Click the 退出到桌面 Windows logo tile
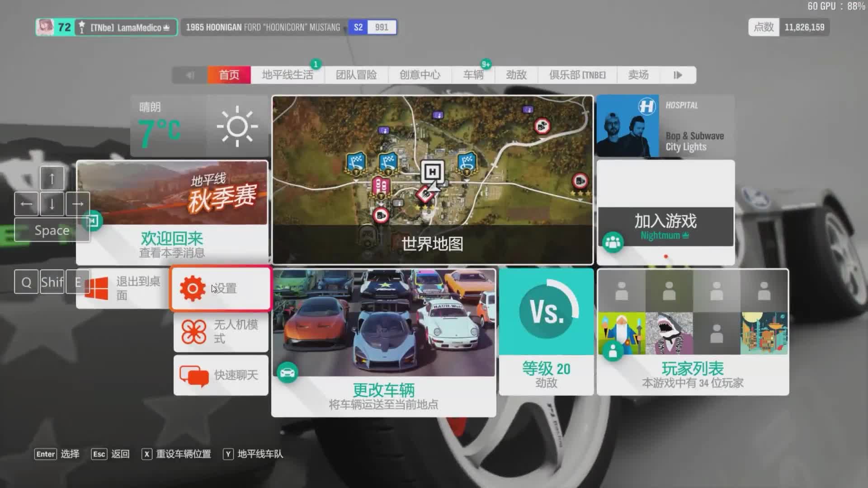 tap(97, 288)
